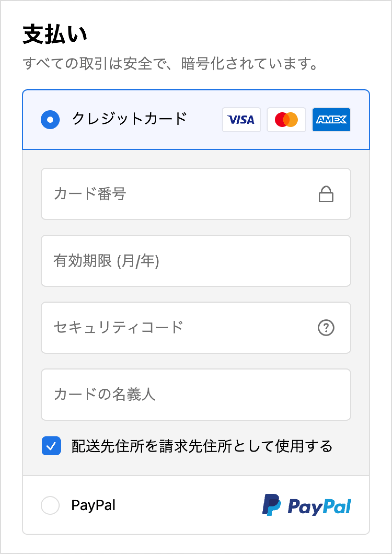
Task: Click the AMEX card logo
Action: pos(331,120)
